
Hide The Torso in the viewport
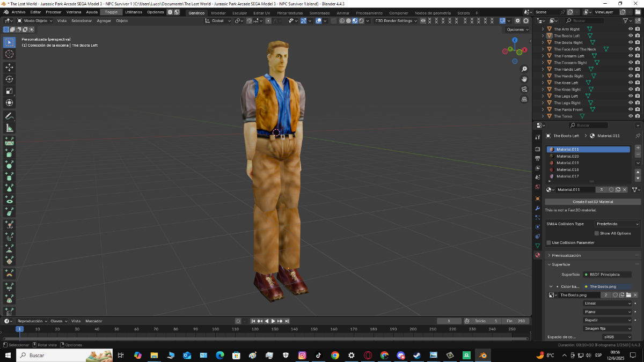pos(631,116)
